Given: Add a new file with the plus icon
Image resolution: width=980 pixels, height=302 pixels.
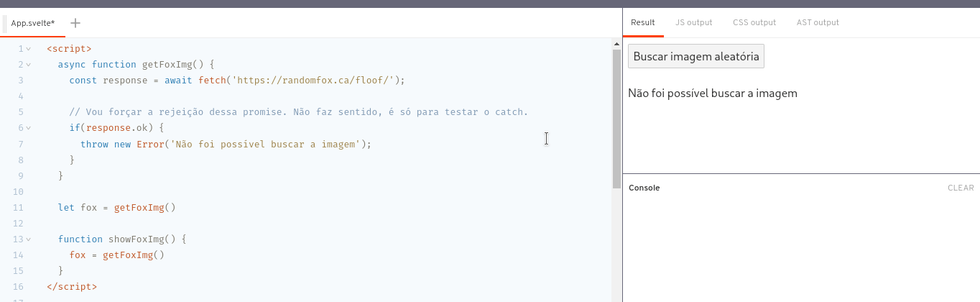Looking at the screenshot, I should click(75, 23).
